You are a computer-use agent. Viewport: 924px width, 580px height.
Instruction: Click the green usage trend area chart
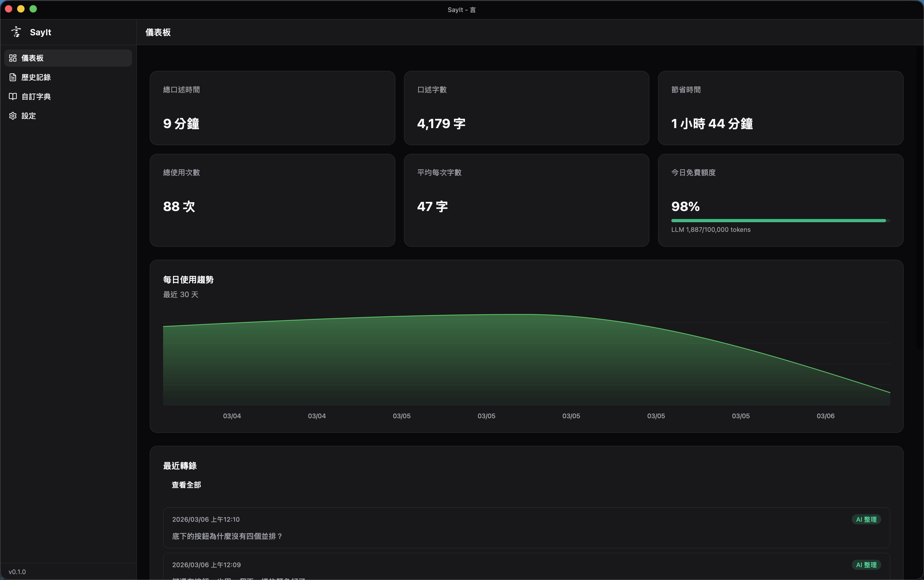(x=526, y=360)
